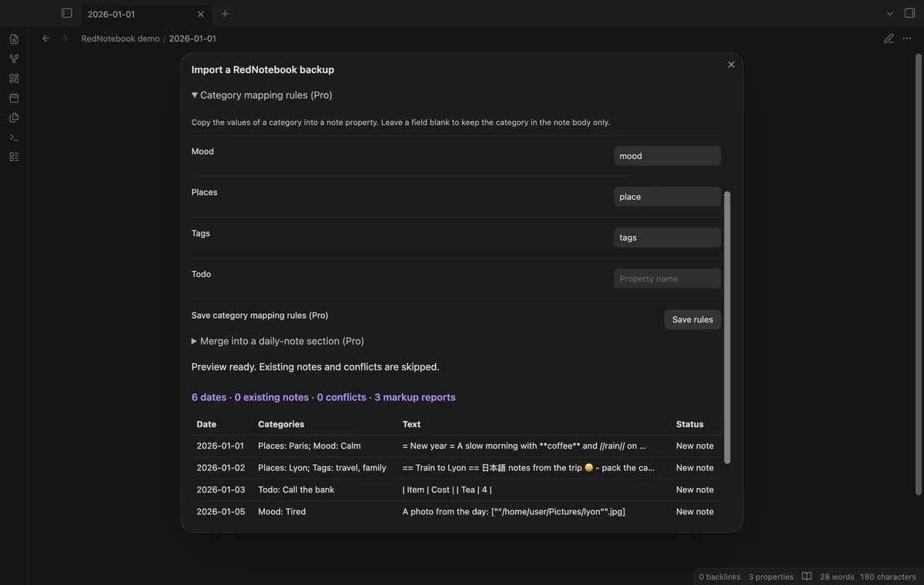Image resolution: width=924 pixels, height=585 pixels.
Task: Click the Mood: Tired cell
Action: 282,511
